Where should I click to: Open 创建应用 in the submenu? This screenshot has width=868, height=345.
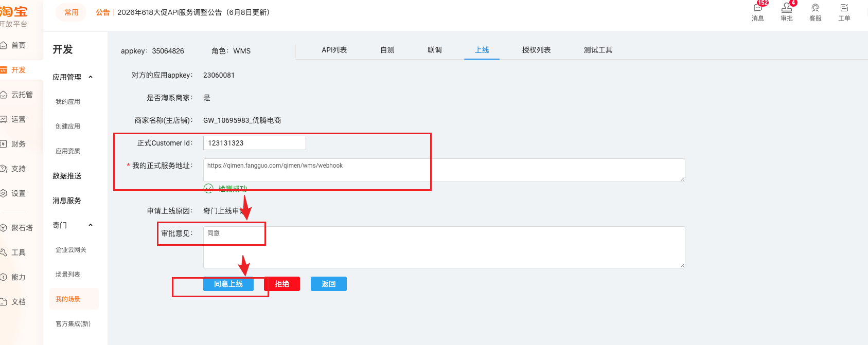68,126
